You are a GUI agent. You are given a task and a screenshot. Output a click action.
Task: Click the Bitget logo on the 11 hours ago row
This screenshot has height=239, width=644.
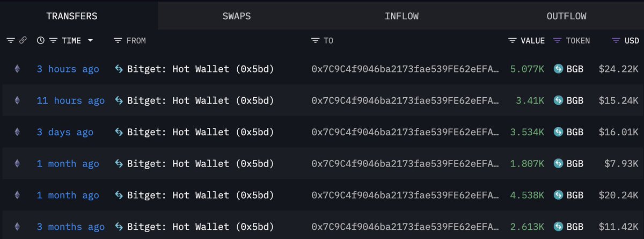click(119, 100)
